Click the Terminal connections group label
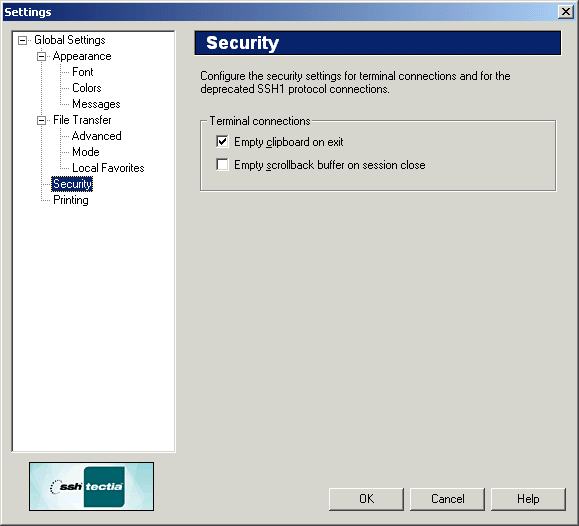Screen dimensions: 579x526 pyautogui.click(x=260, y=121)
